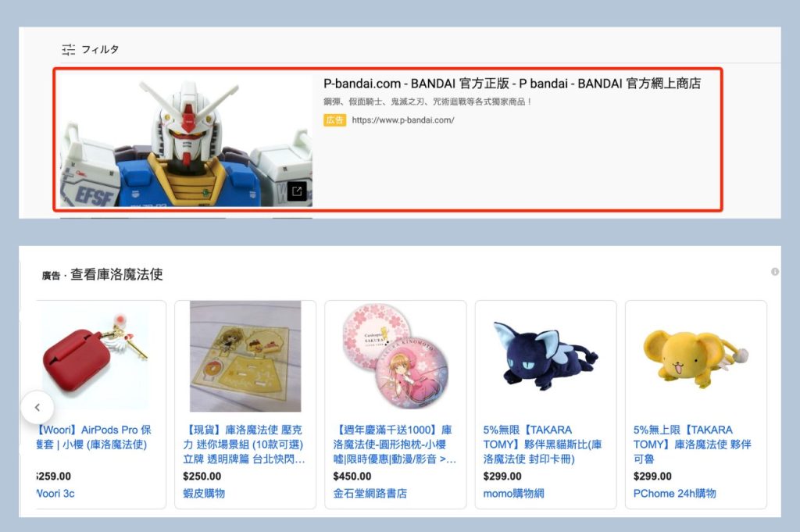Visit the momo購物網 store link
This screenshot has height=532, width=800.
pos(513,493)
